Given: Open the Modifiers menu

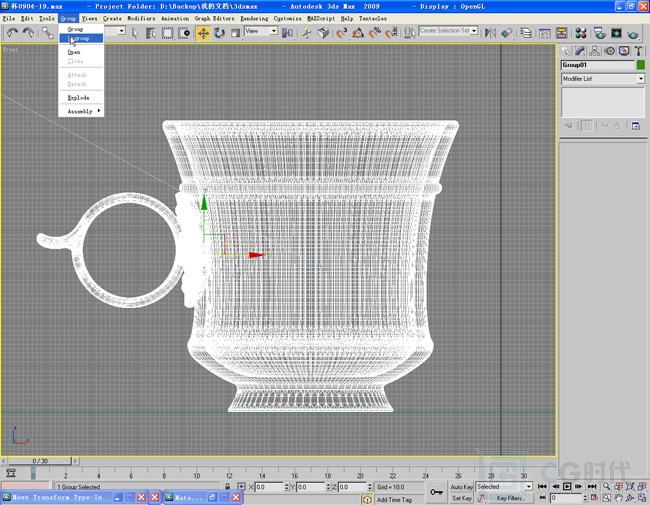Looking at the screenshot, I should coord(141,19).
